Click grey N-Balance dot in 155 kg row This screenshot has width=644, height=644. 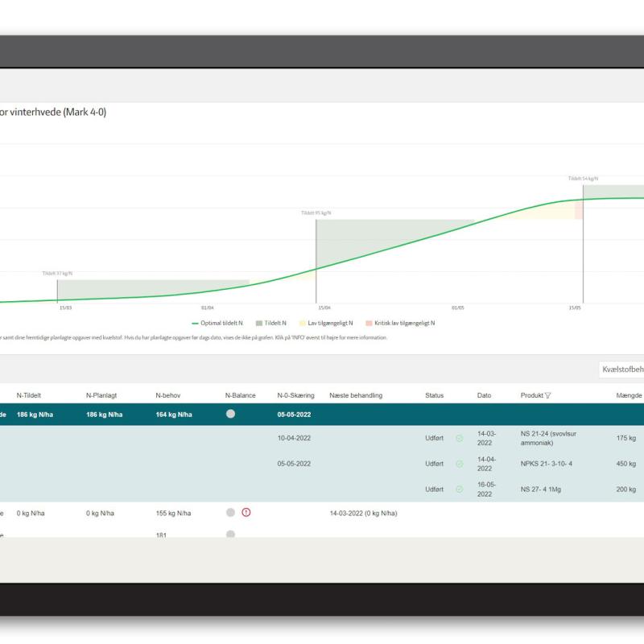coord(231,512)
